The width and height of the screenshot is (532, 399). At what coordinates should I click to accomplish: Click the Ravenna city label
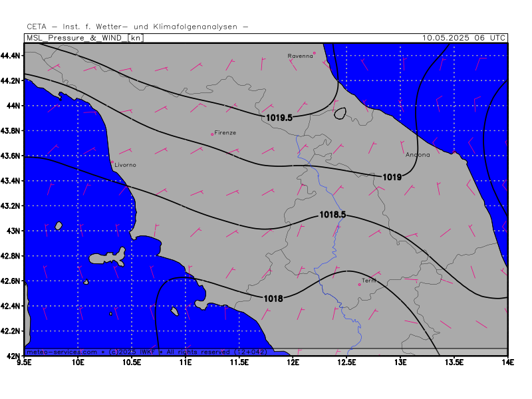tap(301, 56)
